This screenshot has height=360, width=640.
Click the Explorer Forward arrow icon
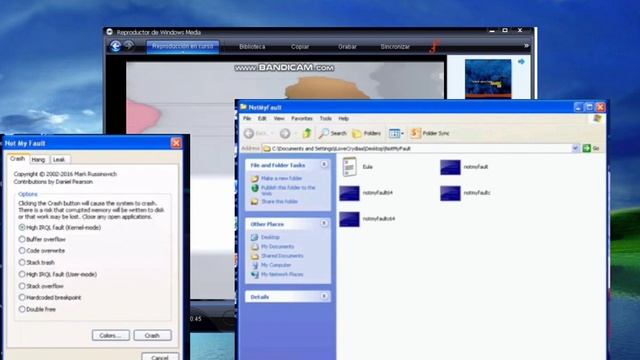point(285,133)
